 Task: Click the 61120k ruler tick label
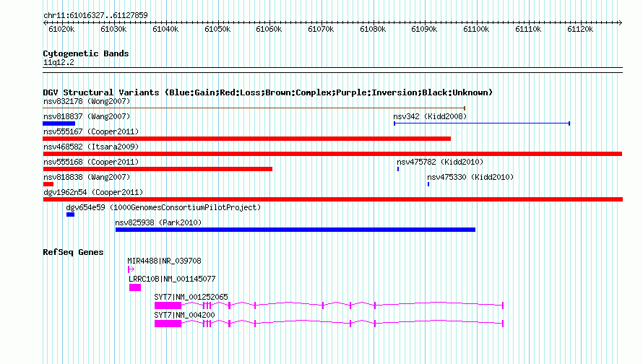click(x=581, y=29)
